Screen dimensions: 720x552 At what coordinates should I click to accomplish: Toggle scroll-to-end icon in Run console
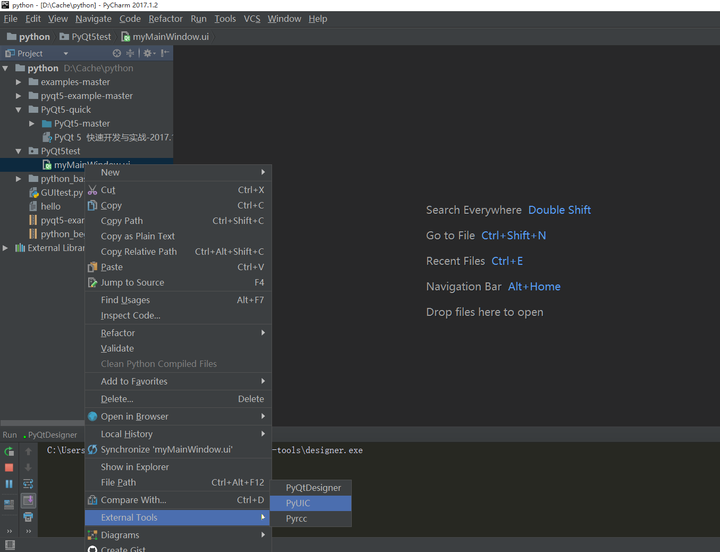pos(28,500)
